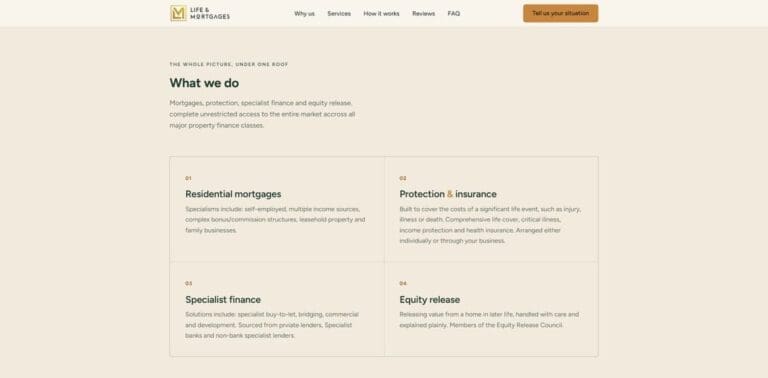This screenshot has height=378, width=768.
Task: Click the Specialist finance description text
Action: [x=272, y=325]
